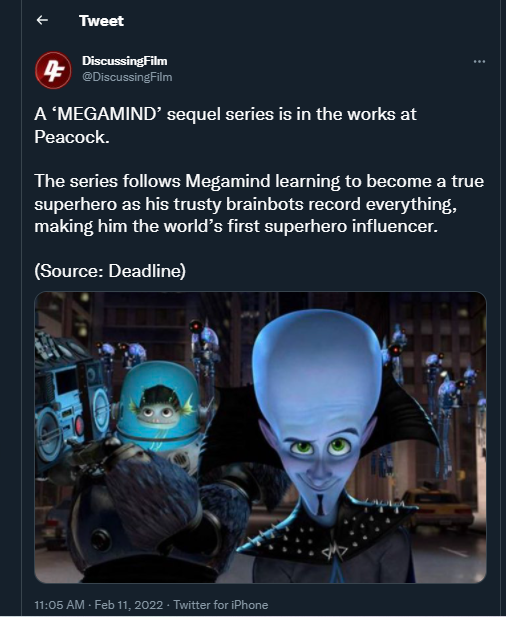Image resolution: width=506 pixels, height=617 pixels.
Task: Click the DiscussingFilm display name
Action: [124, 61]
